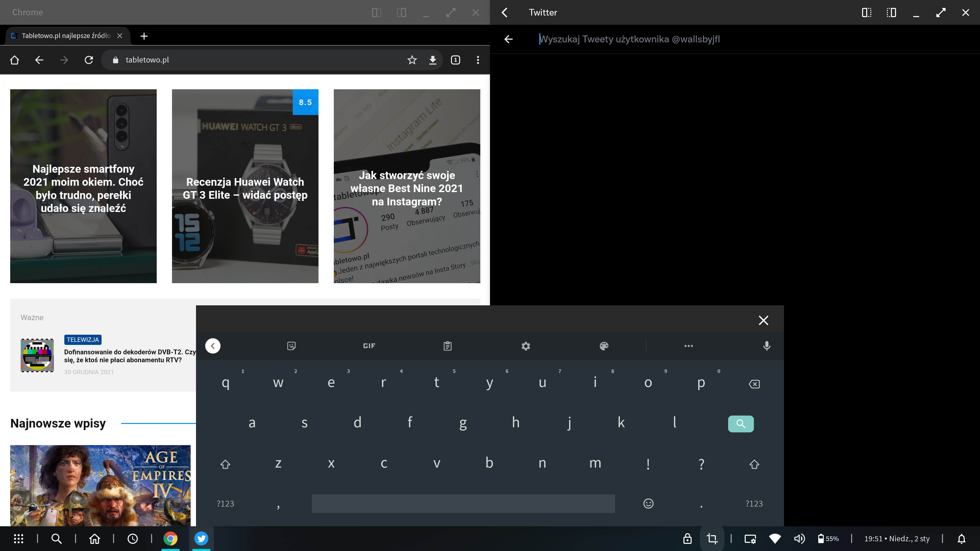Switch to Twitter in taskbar
This screenshot has width=980, height=551.
201,539
